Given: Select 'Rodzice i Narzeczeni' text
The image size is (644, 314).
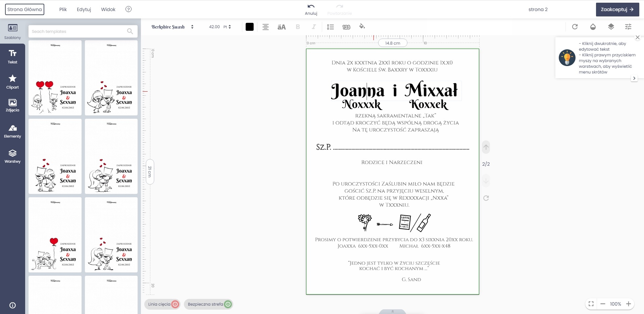Looking at the screenshot, I should pyautogui.click(x=392, y=162).
